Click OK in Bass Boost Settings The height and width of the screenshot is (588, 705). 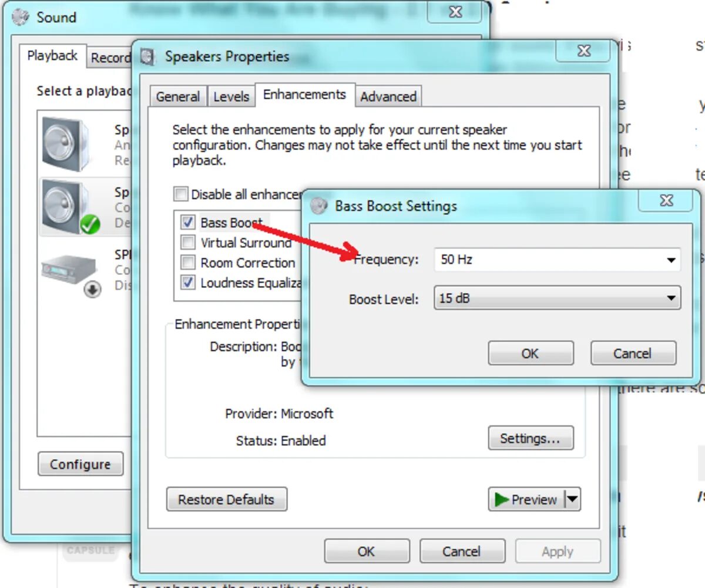(x=531, y=353)
